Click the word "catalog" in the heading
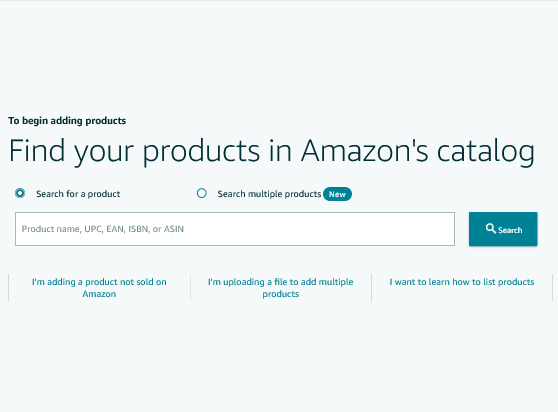The image size is (558, 412). (486, 152)
